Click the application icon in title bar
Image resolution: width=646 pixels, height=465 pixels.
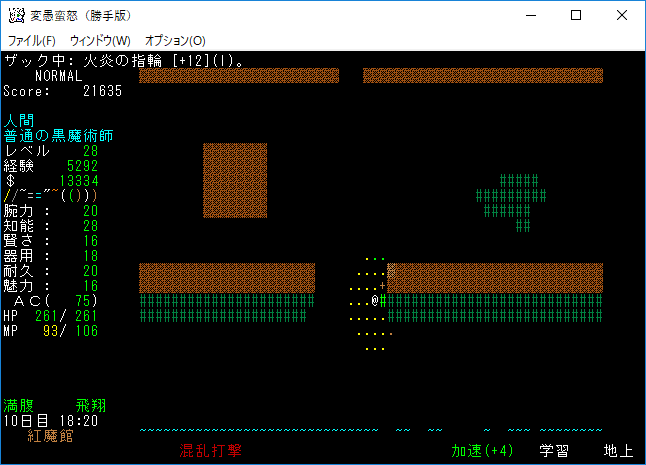click(x=16, y=15)
